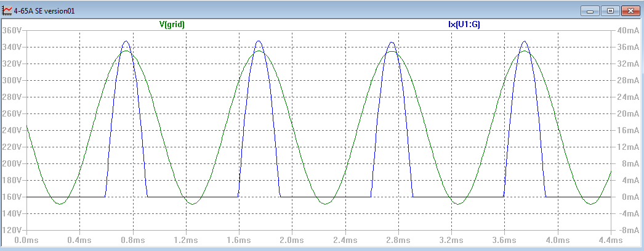Viewport: 644px width, 251px height.
Task: Click the 16mA right axis label
Action: click(627, 131)
